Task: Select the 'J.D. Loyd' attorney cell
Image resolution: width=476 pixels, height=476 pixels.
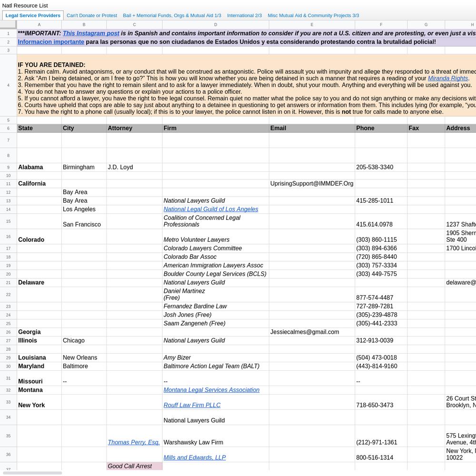Action: click(135, 167)
